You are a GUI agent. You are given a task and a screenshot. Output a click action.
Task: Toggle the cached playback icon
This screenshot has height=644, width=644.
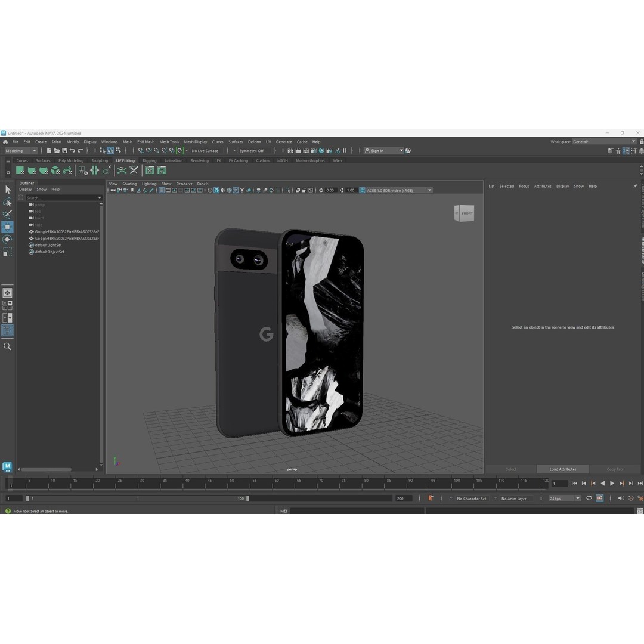click(x=600, y=498)
